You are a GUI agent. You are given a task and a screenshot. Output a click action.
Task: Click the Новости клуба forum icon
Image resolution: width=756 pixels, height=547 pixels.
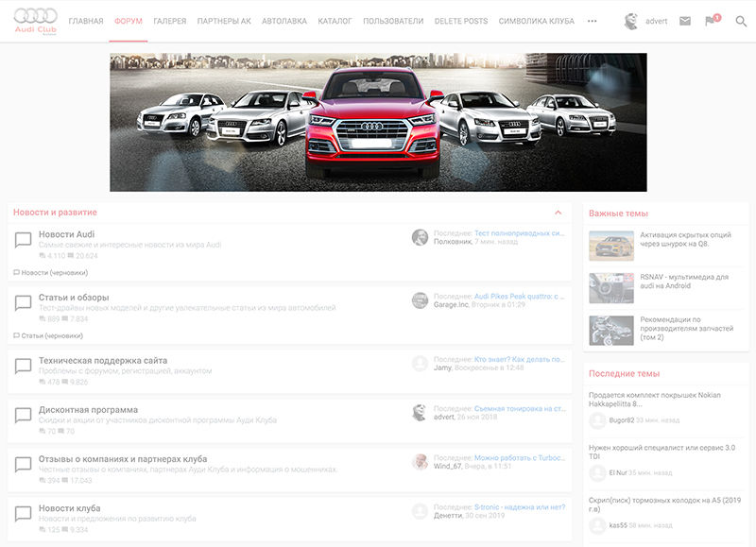pos(23,513)
